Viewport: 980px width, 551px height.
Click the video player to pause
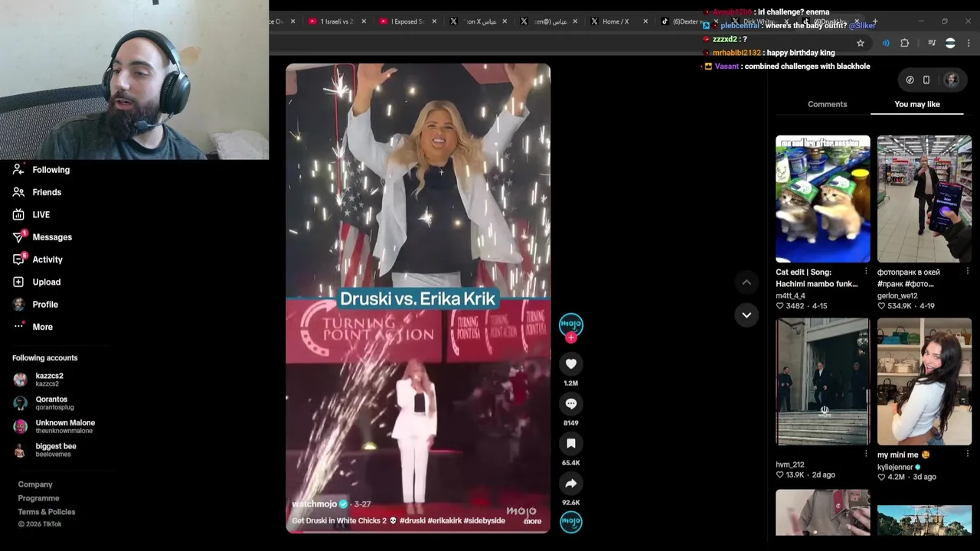pos(418,298)
